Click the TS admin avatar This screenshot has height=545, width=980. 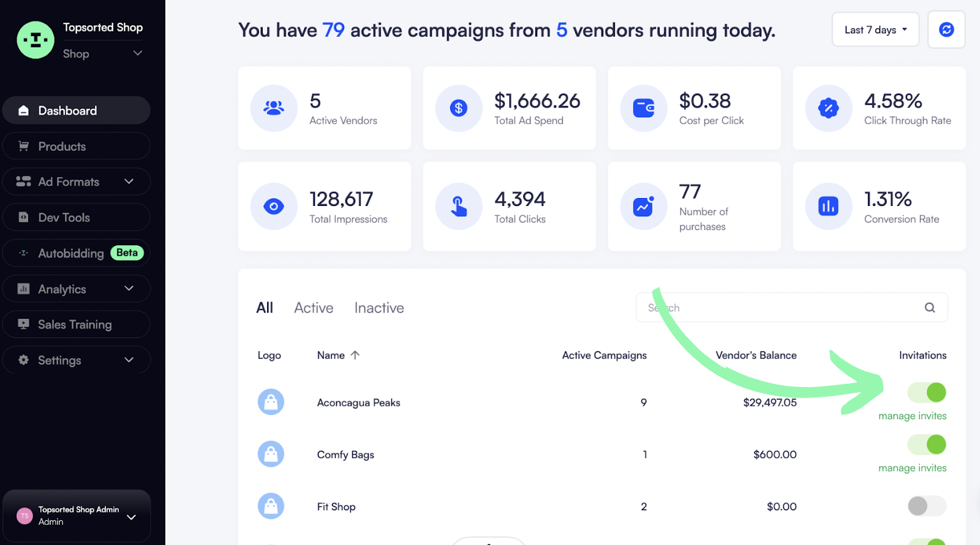pyautogui.click(x=24, y=516)
